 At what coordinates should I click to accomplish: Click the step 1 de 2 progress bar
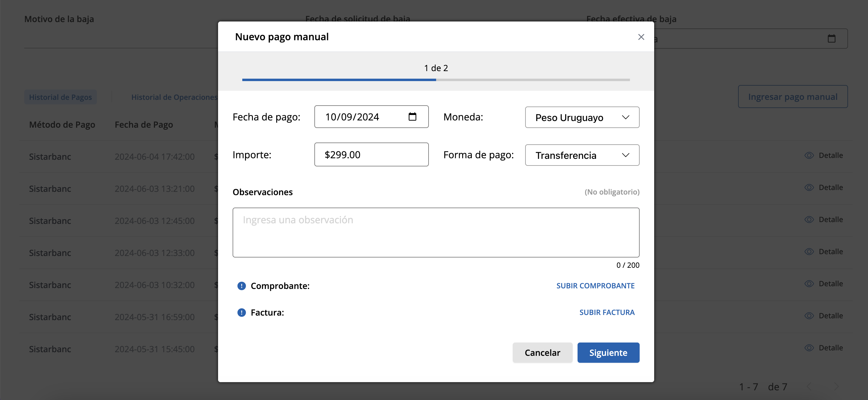click(436, 80)
